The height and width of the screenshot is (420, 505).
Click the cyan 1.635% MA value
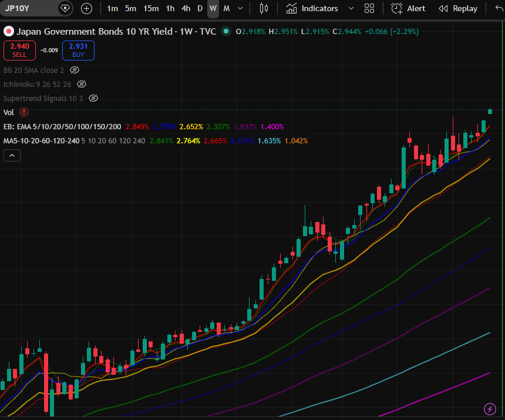point(270,141)
